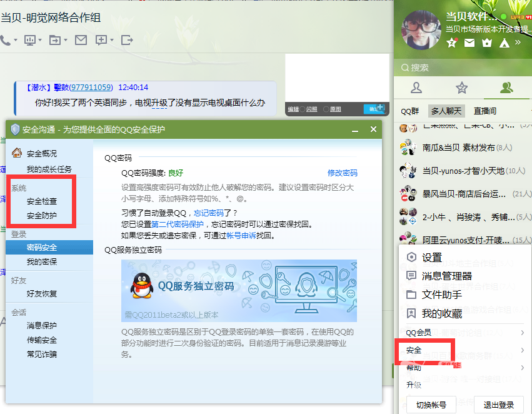
Task: Select 密码安全 in security sidebar
Action: point(49,248)
